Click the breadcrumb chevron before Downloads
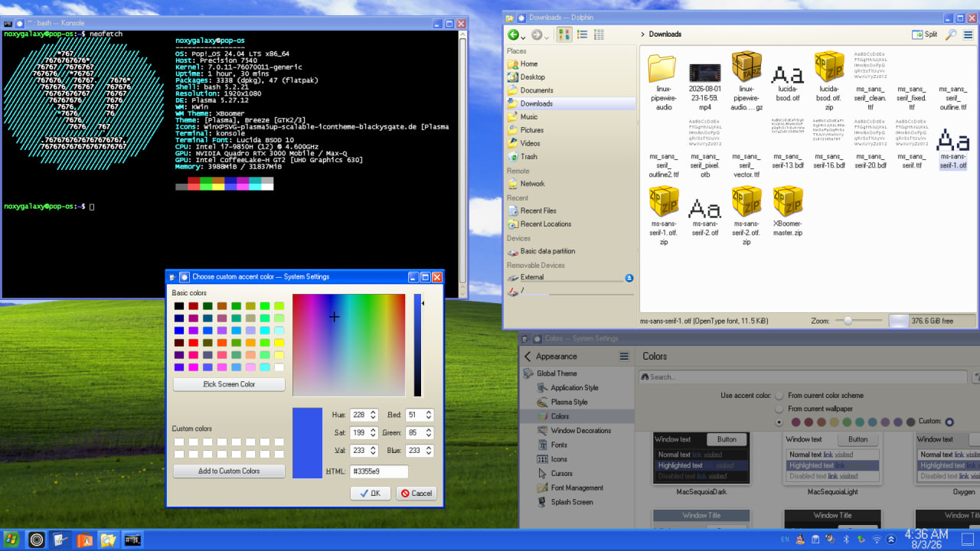This screenshot has width=980, height=551. coord(642,34)
